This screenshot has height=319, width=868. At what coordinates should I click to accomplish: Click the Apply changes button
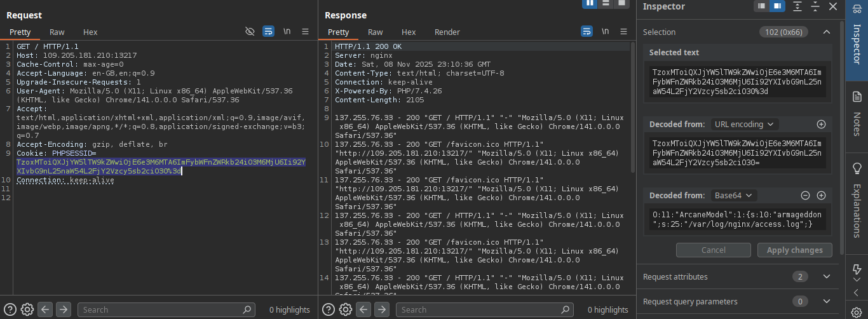pyautogui.click(x=794, y=250)
